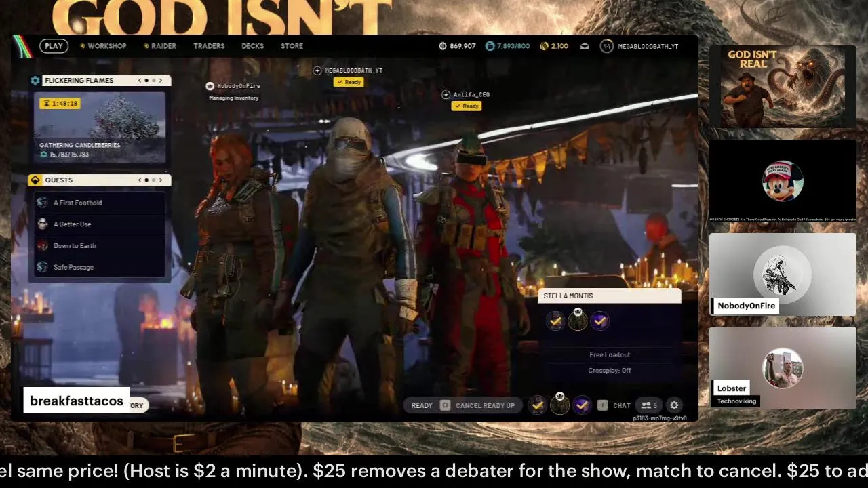
Task: Click the MEGABLOODBATH_YT username in top bar
Action: (648, 46)
